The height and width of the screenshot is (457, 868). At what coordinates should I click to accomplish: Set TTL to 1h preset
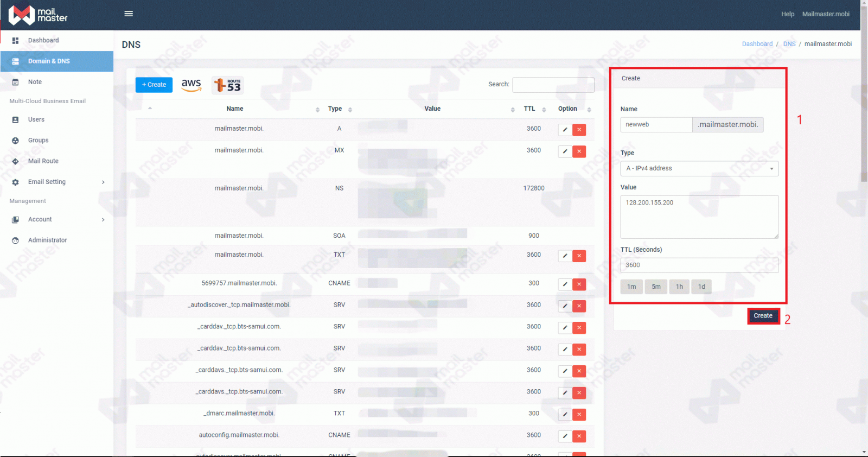[679, 287]
